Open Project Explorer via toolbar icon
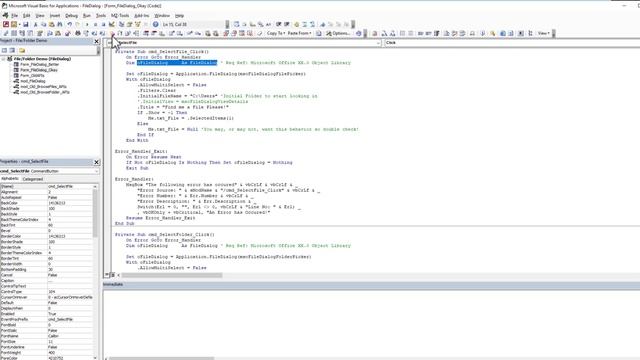This screenshot has width=640, height=360. click(121, 24)
